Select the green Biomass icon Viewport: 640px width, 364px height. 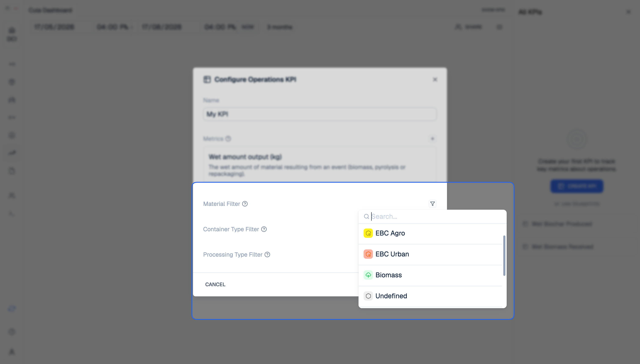click(368, 275)
